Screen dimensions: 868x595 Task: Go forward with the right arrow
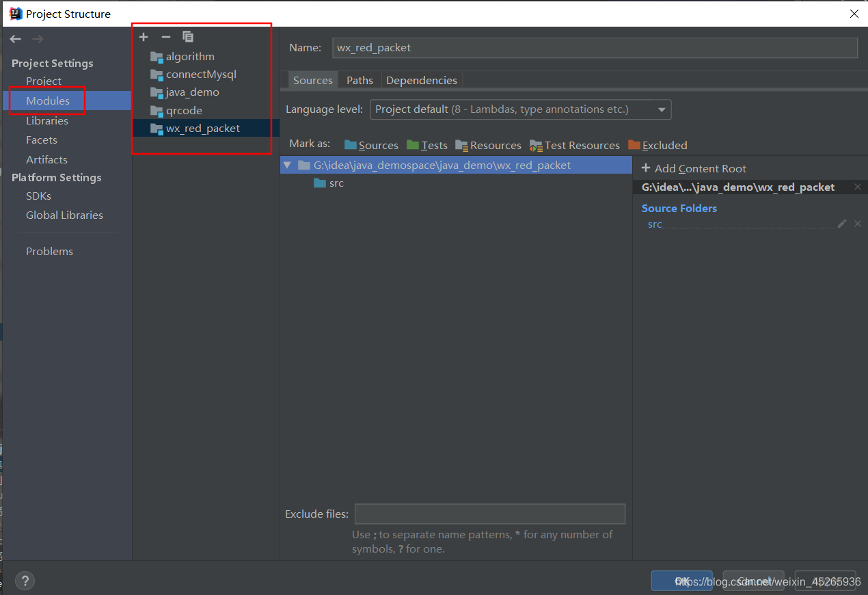point(38,39)
